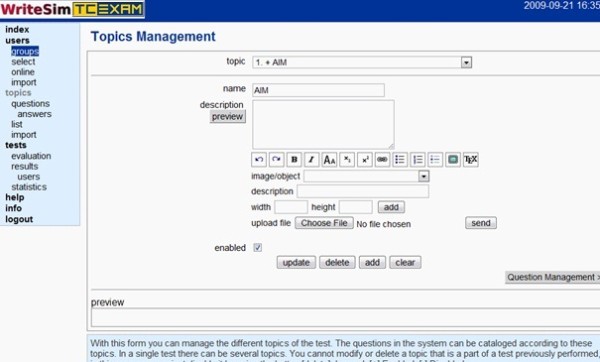The image size is (600, 362).
Task: Apply subscript formatting icon
Action: click(x=347, y=159)
